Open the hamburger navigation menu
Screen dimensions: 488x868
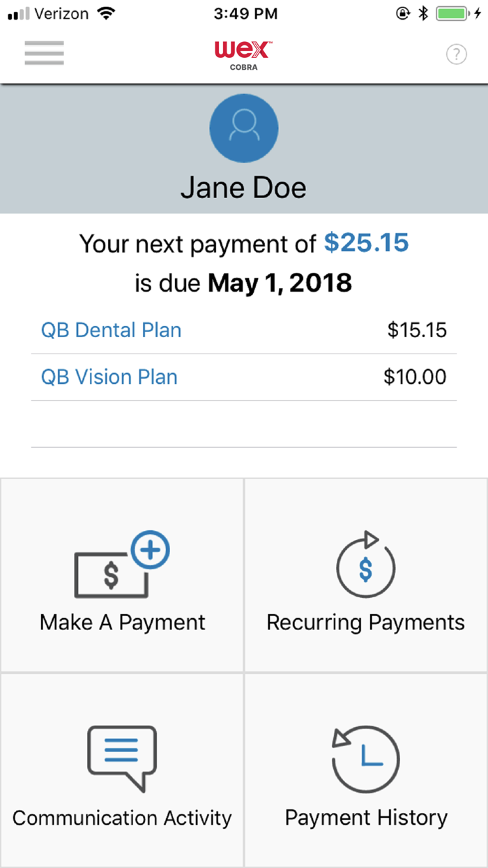coord(44,53)
